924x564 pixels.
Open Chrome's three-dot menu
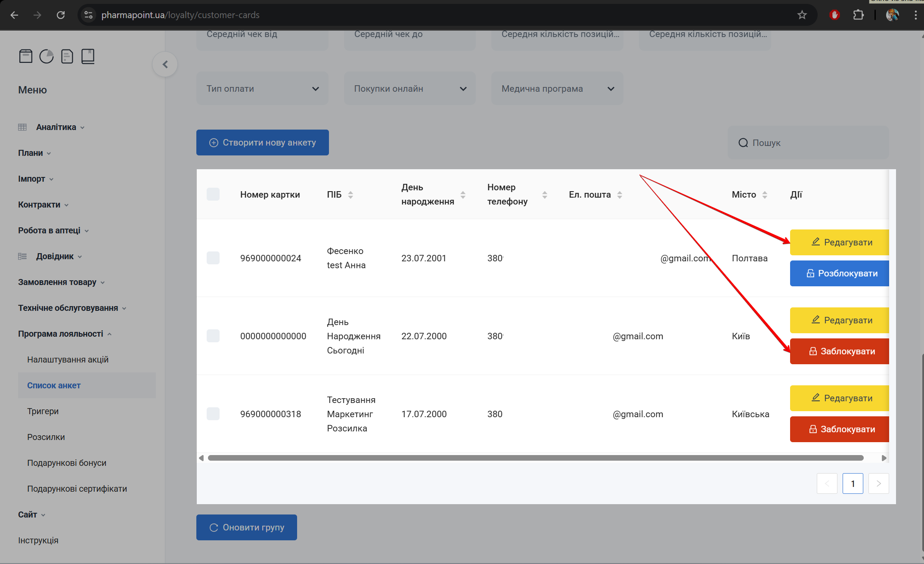pyautogui.click(x=915, y=15)
